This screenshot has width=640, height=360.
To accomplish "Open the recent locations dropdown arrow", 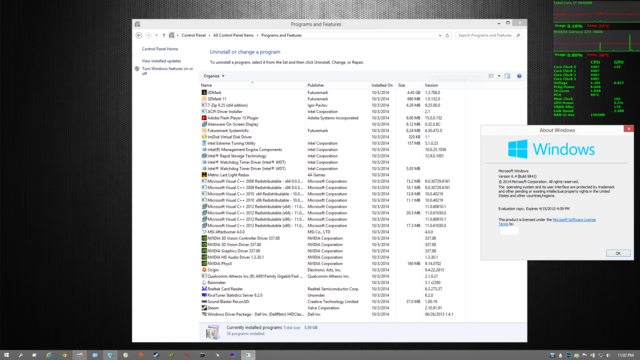I will (x=156, y=36).
